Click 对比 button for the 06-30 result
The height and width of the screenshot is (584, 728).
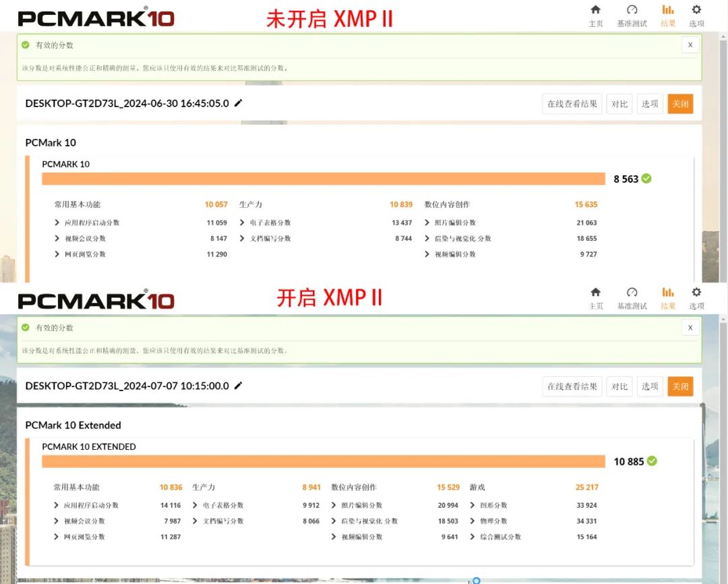tap(619, 104)
